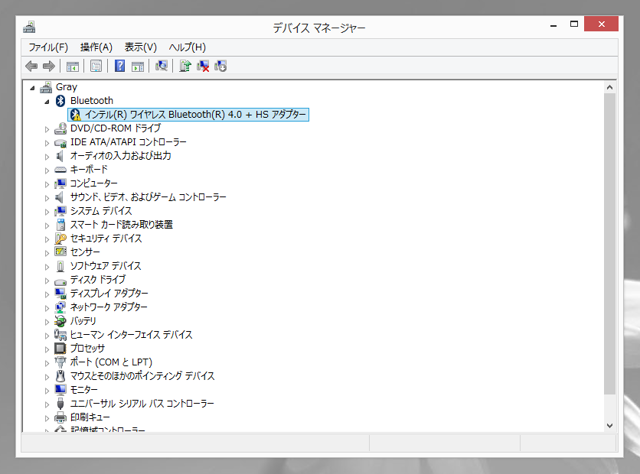
Task: Click the DVD/CD-ROM drive icon
Action: click(60, 128)
